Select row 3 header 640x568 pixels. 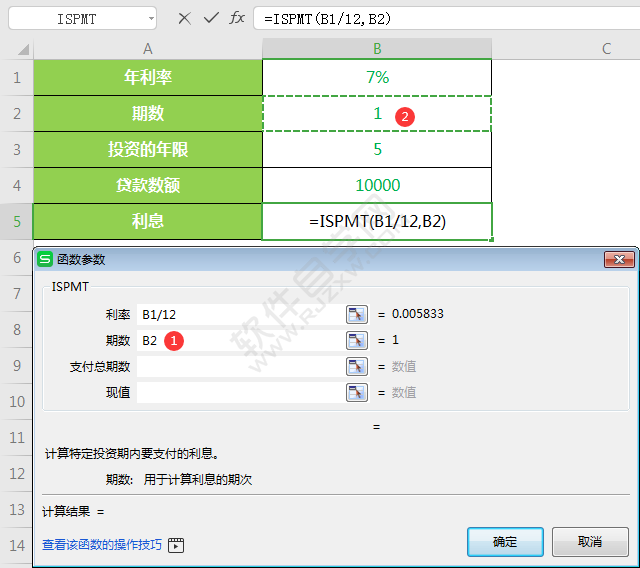click(x=17, y=149)
